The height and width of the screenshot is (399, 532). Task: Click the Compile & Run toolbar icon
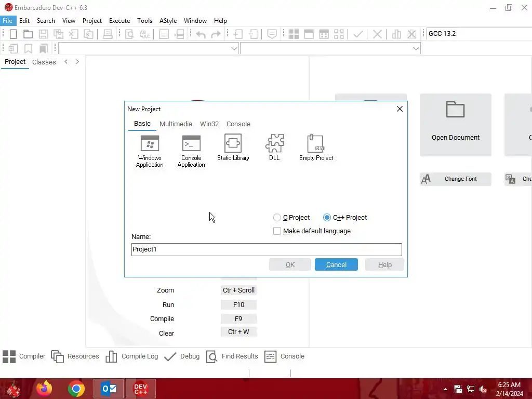[x=324, y=34]
